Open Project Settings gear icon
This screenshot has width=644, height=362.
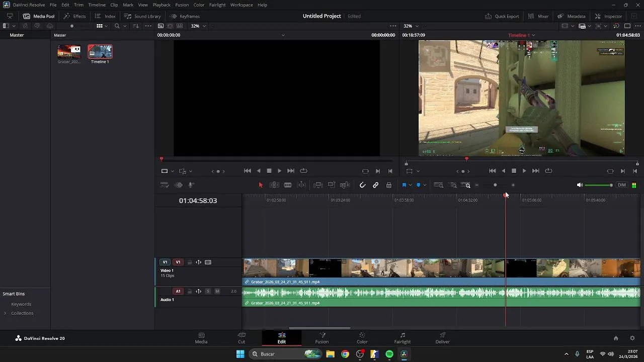[632, 338]
